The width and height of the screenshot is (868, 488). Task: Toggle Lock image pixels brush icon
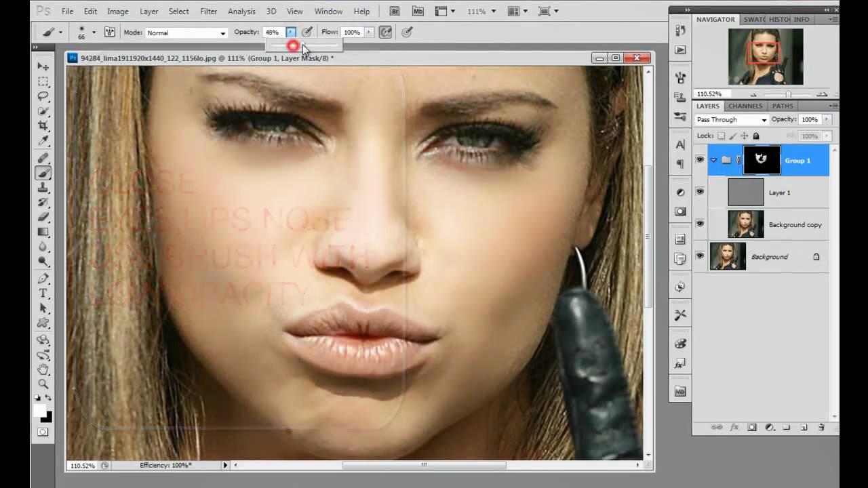pos(732,136)
